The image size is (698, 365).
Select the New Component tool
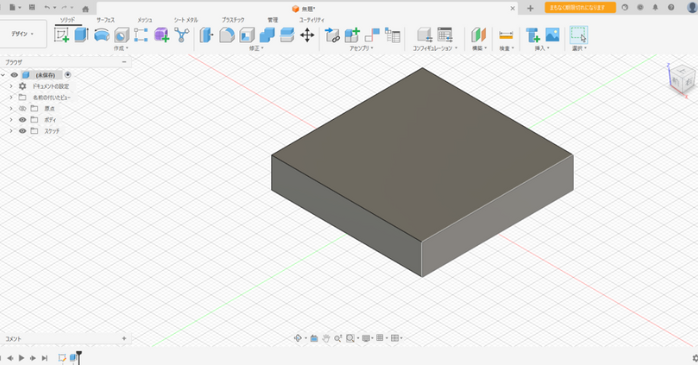point(352,35)
